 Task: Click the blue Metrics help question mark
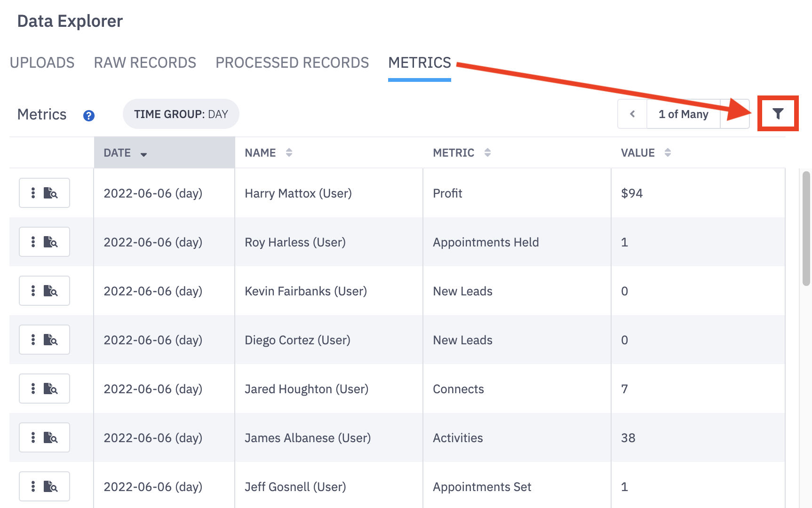[89, 115]
